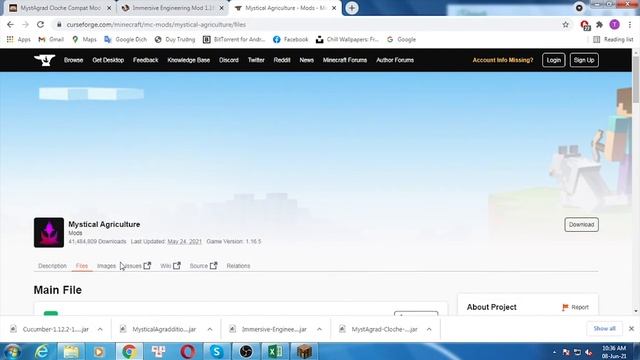Open Opera from the taskbar
640x360 pixels.
click(187, 351)
